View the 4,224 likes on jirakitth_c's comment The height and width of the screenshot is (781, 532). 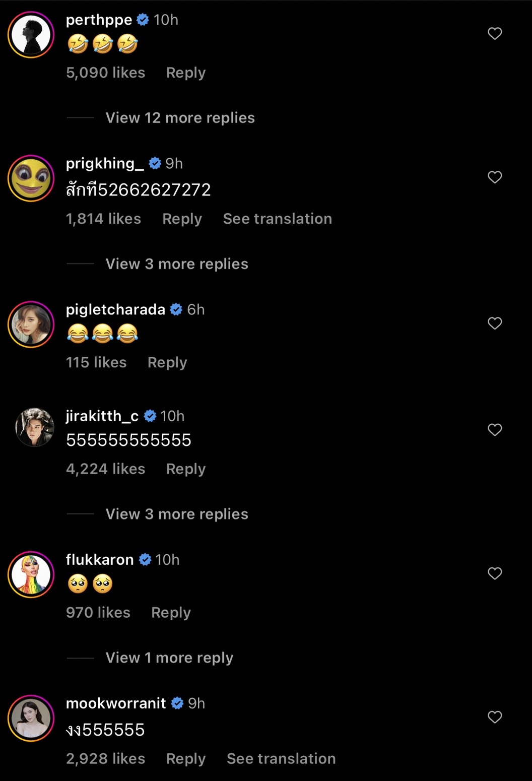click(105, 469)
